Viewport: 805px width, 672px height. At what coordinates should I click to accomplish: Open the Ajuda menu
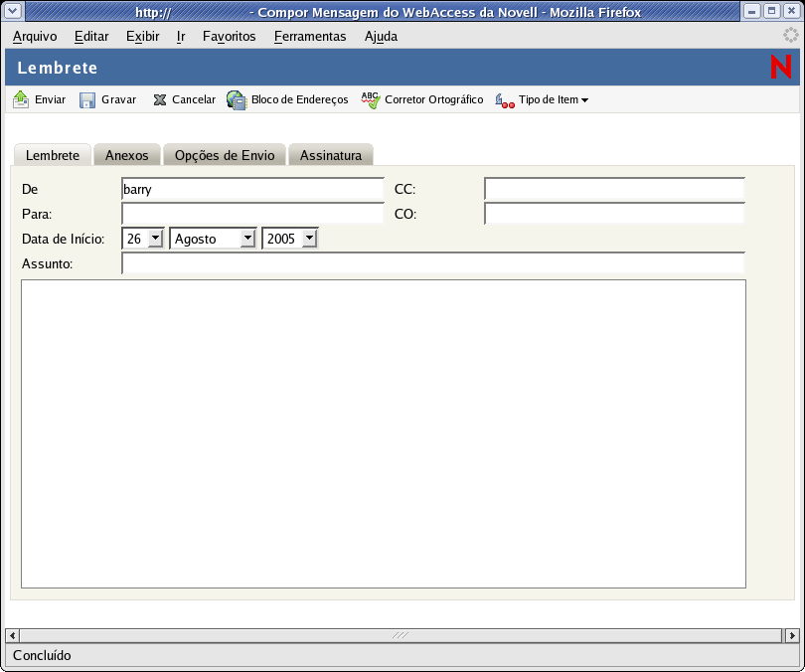point(381,37)
